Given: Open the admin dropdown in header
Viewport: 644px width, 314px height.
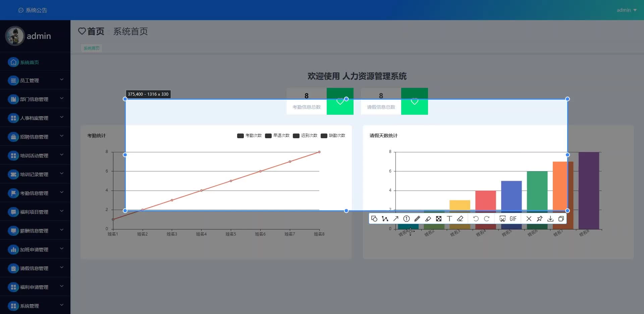Looking at the screenshot, I should tap(627, 10).
